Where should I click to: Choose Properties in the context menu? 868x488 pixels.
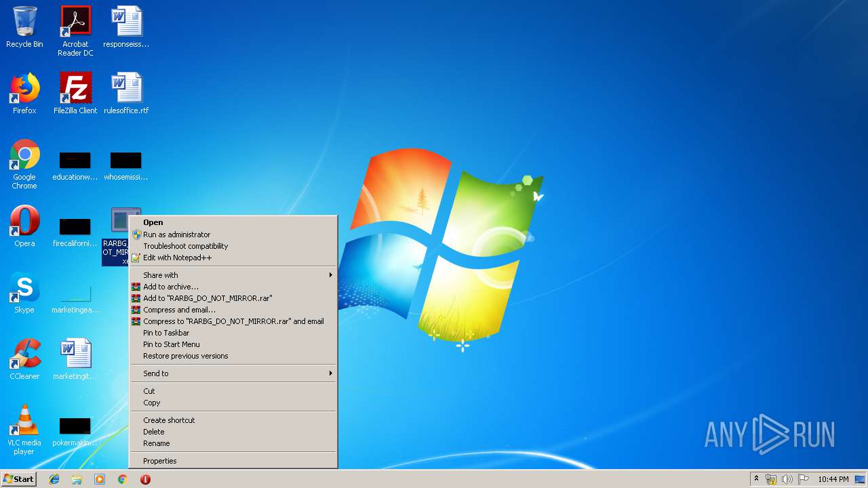[x=233, y=461]
